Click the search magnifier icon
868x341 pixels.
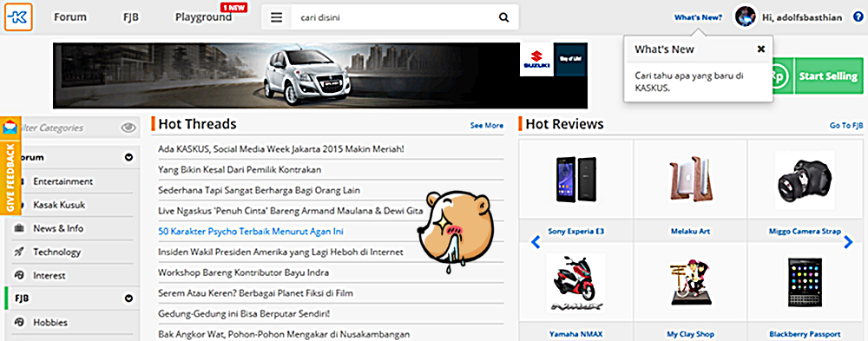coord(503,17)
